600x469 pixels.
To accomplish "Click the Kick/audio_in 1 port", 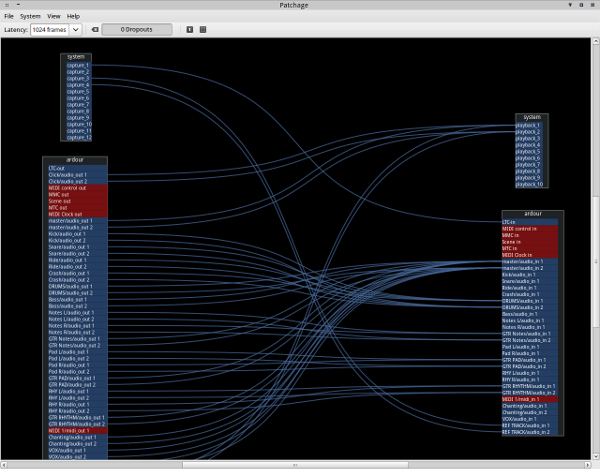I will (530, 275).
